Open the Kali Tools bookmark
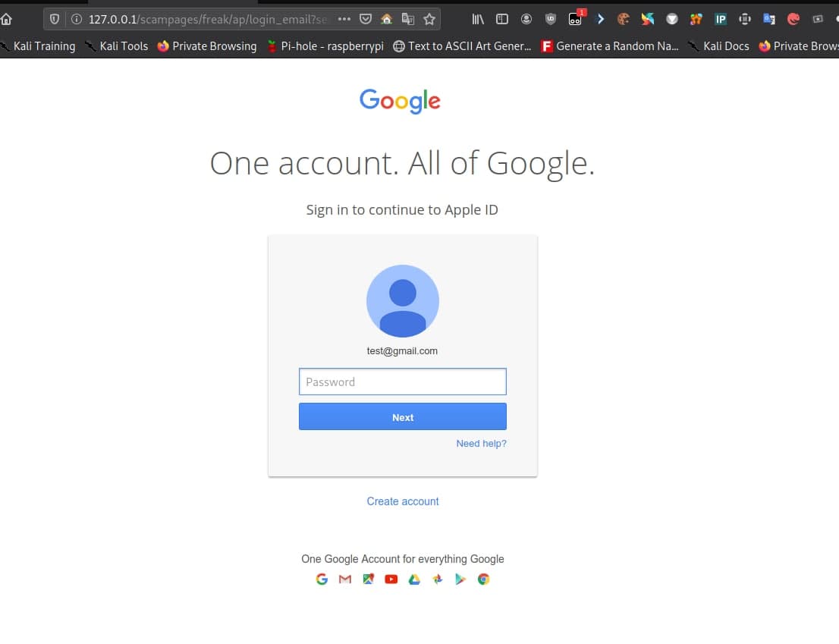Viewport: 839px width, 644px height. [x=117, y=46]
